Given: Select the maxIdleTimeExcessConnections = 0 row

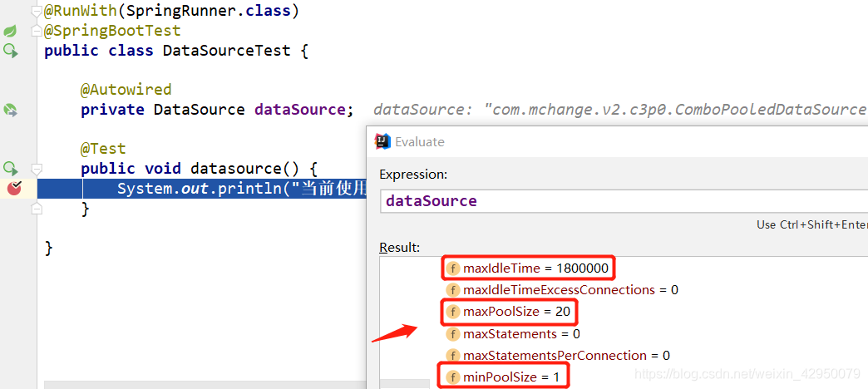Looking at the screenshot, I should [562, 290].
